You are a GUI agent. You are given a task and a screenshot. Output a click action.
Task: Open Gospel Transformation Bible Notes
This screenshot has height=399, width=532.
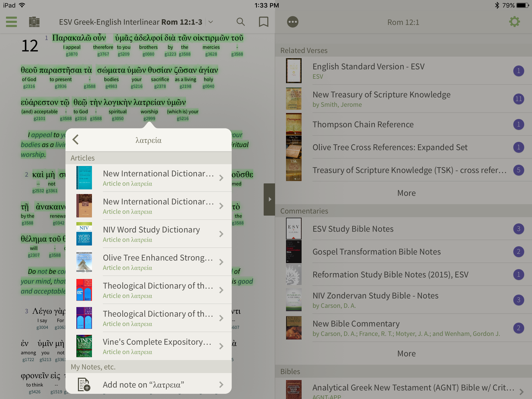coord(404,251)
